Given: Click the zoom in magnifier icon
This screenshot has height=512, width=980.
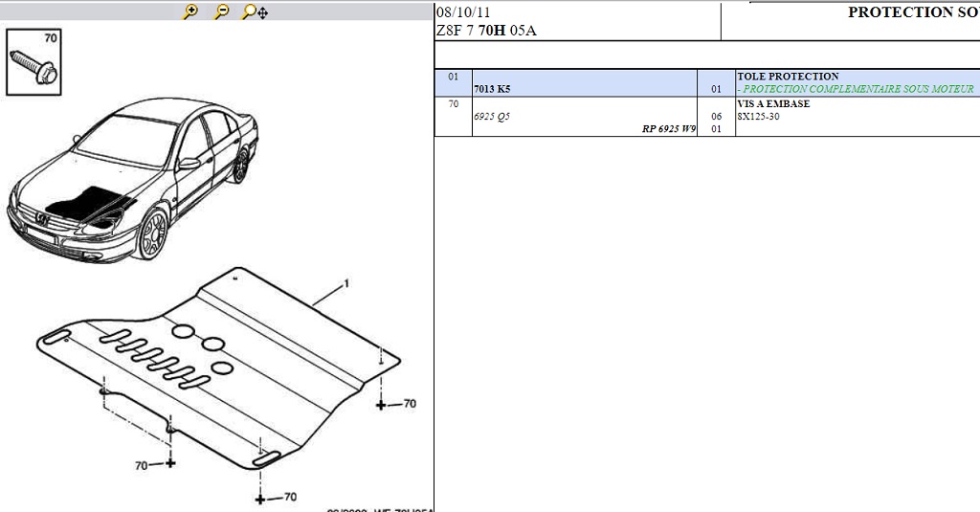Looking at the screenshot, I should click(190, 11).
